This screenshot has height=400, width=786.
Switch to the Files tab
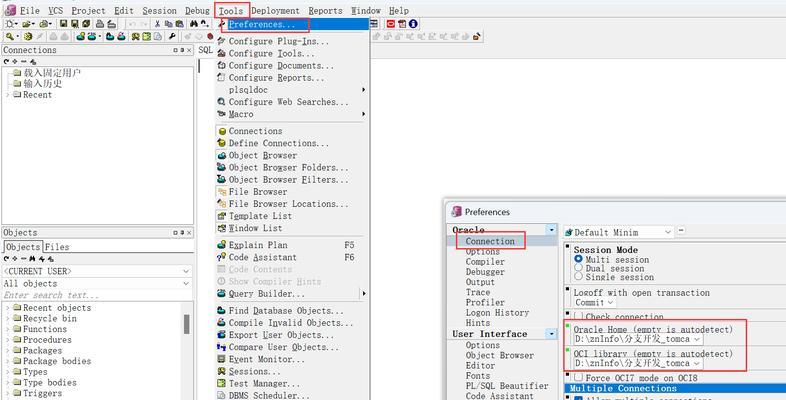coord(57,247)
